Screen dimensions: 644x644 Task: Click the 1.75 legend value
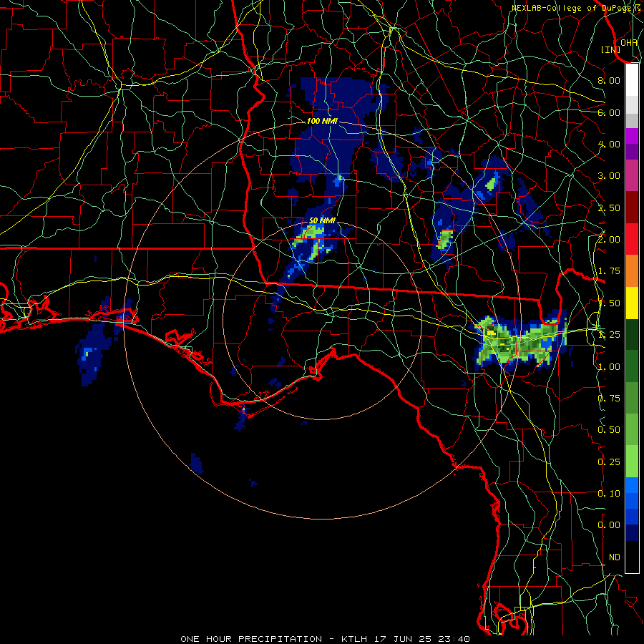pos(609,271)
